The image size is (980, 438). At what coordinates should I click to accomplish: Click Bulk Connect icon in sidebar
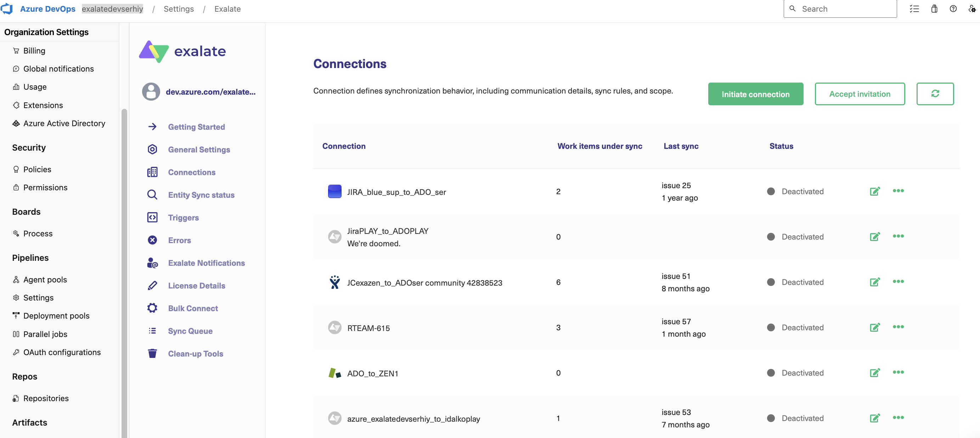(152, 308)
